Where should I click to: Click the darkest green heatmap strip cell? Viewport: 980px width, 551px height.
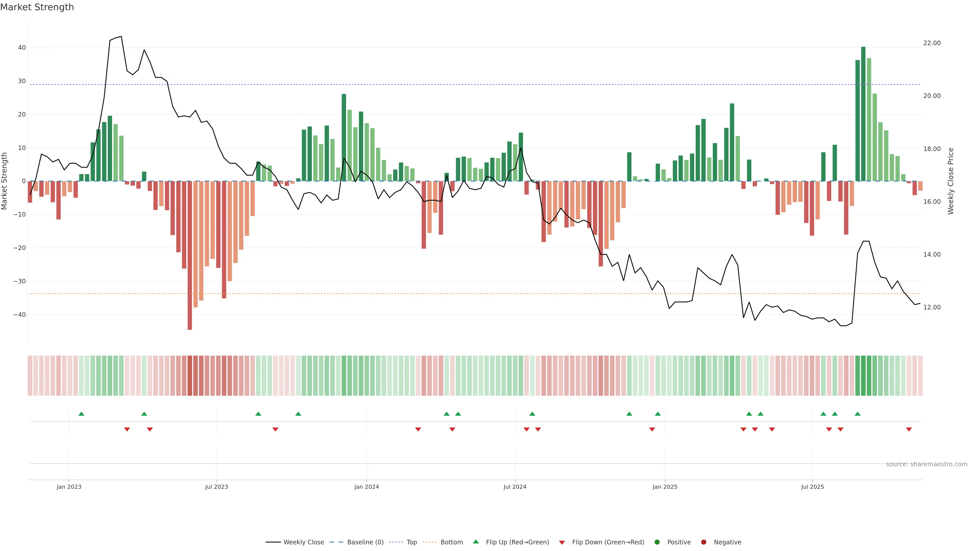pos(863,376)
